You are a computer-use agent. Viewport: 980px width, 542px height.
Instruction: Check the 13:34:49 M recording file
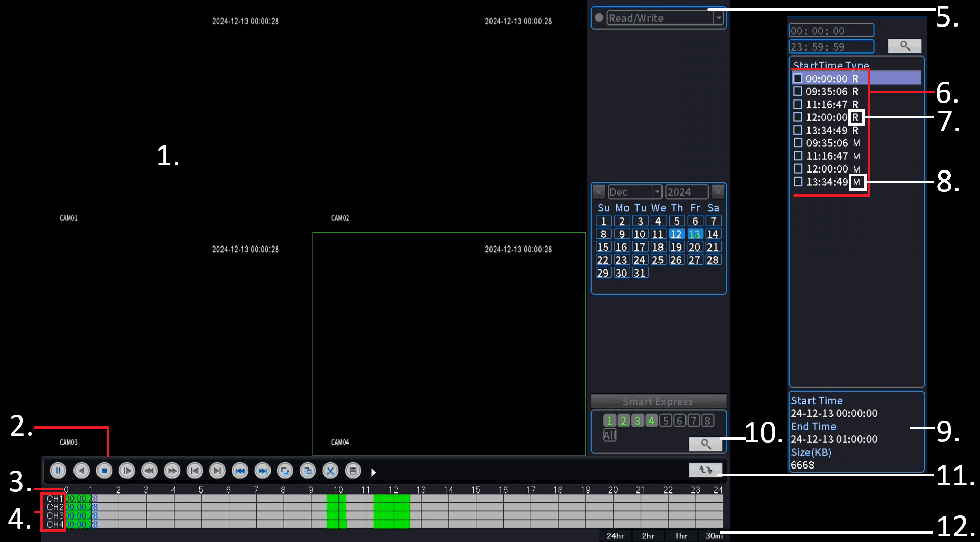(x=798, y=182)
